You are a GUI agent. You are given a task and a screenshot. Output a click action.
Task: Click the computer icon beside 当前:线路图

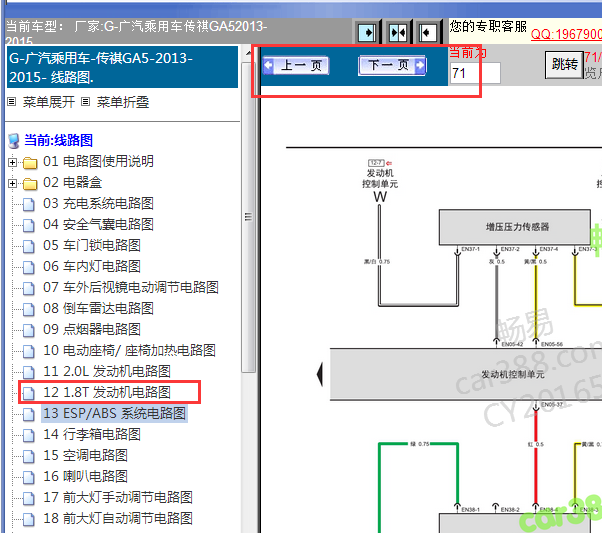tap(14, 141)
